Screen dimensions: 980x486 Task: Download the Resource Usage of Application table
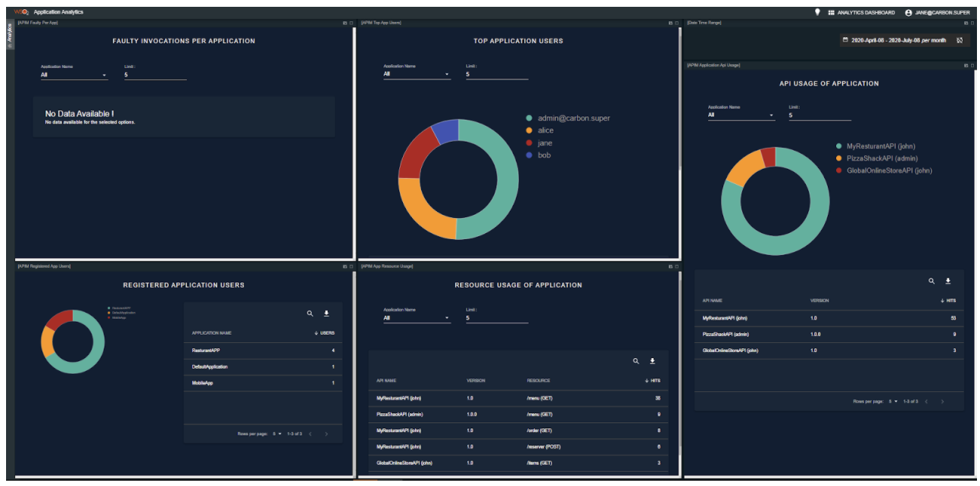(x=652, y=361)
